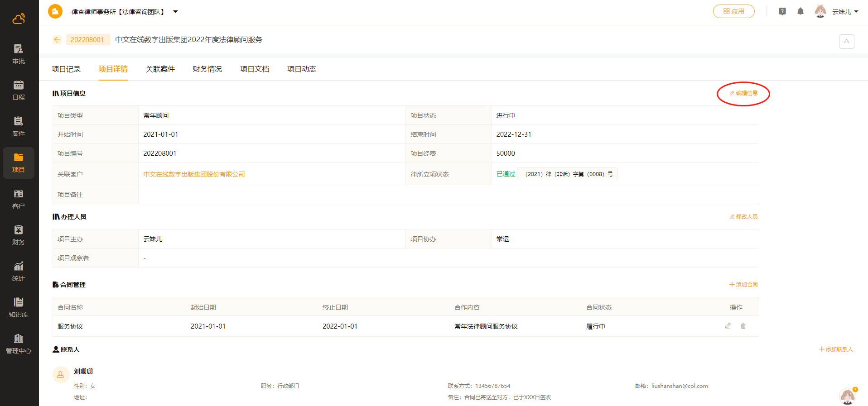
Task: Delete the 服务协议 contract row
Action: pyautogui.click(x=743, y=326)
